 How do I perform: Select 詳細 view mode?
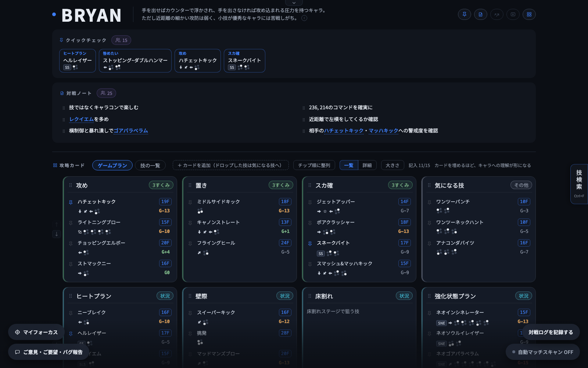tap(367, 165)
